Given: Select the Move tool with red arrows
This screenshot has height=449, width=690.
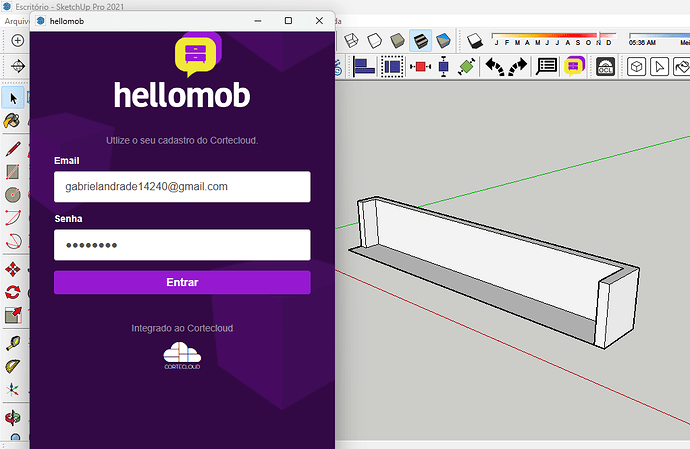Looking at the screenshot, I should pos(12,269).
